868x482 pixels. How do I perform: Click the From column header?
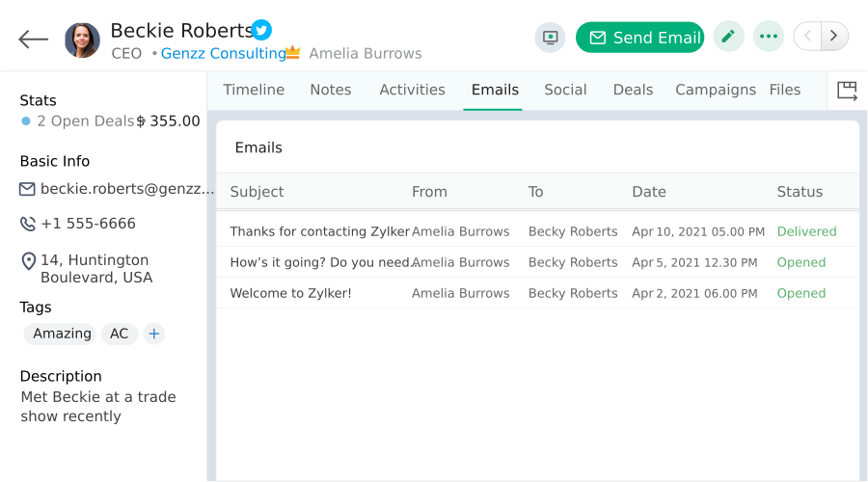pos(429,192)
